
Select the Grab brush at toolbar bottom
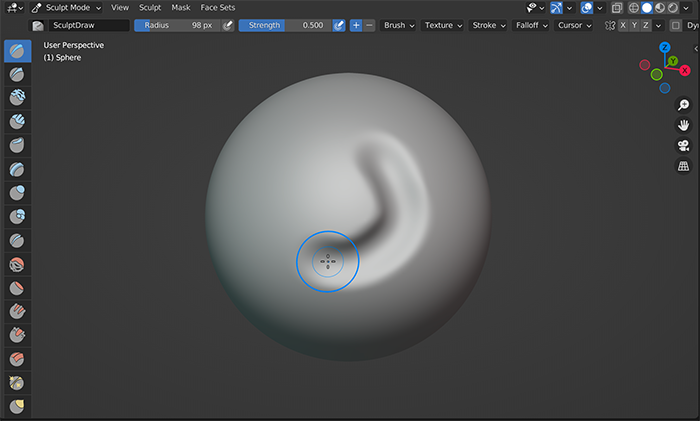point(17,406)
